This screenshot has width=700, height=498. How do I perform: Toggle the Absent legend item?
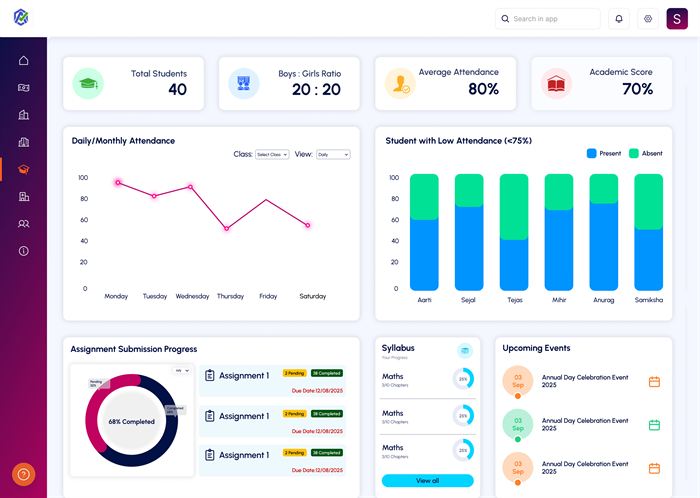(645, 153)
